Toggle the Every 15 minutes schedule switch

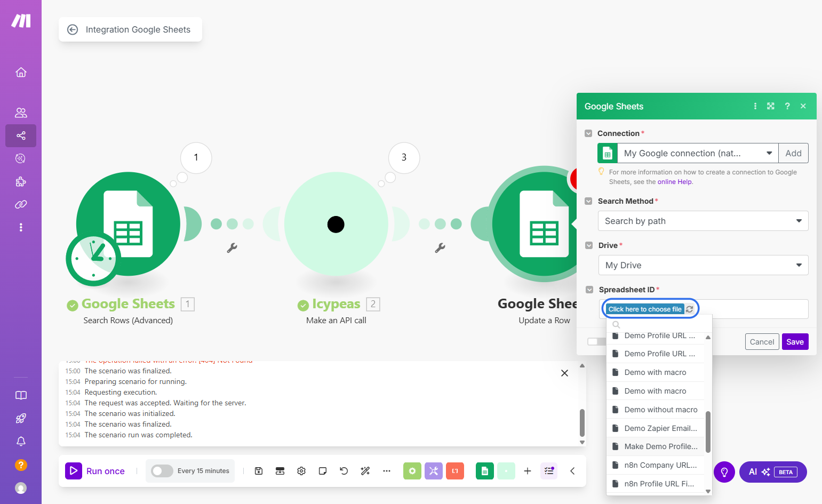click(162, 471)
